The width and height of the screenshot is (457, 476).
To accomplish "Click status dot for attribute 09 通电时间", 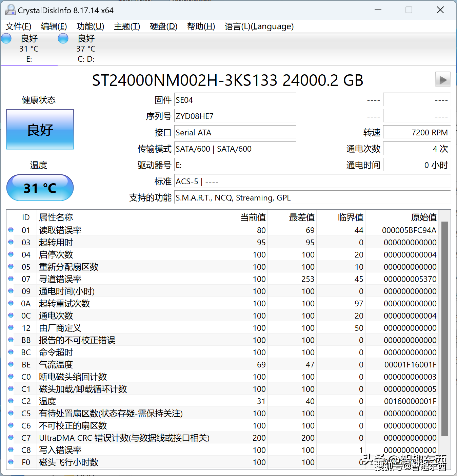I will tap(11, 291).
